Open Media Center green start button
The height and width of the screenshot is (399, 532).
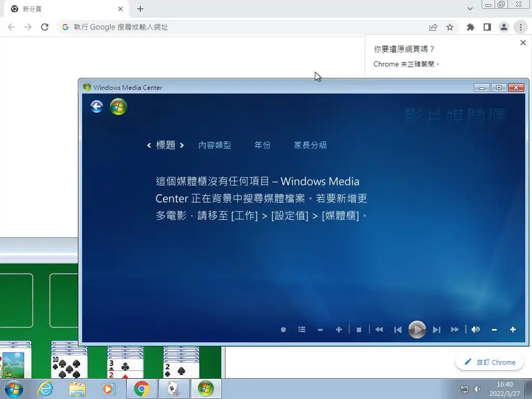click(118, 107)
